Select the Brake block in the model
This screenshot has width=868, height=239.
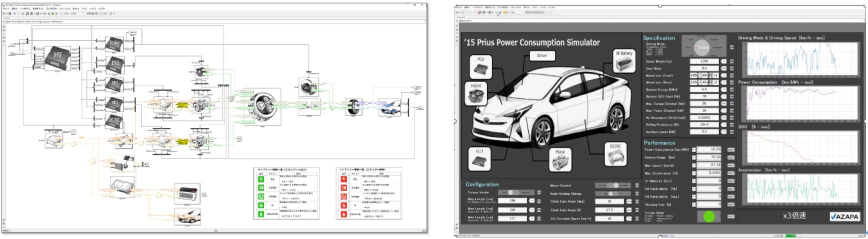point(114,45)
